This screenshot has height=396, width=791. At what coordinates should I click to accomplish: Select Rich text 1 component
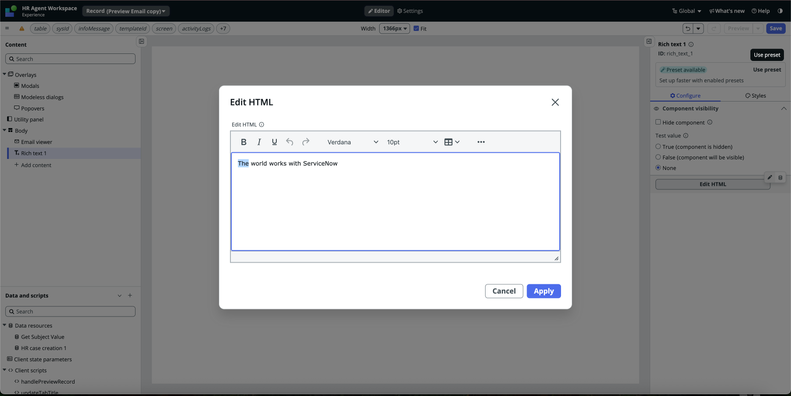33,153
